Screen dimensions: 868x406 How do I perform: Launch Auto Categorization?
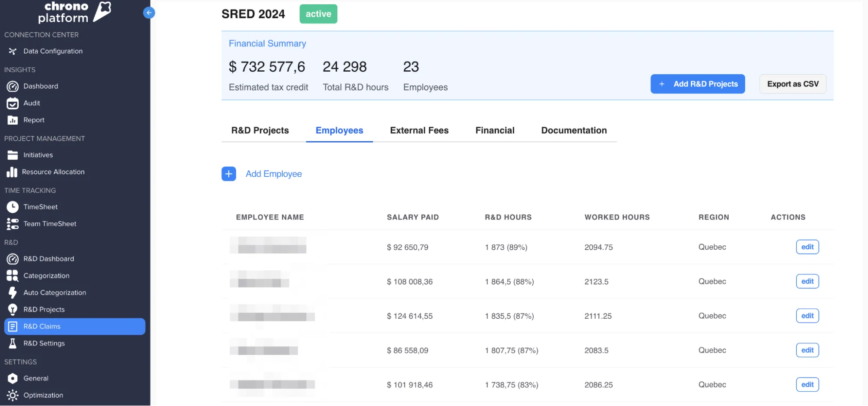[x=54, y=292]
